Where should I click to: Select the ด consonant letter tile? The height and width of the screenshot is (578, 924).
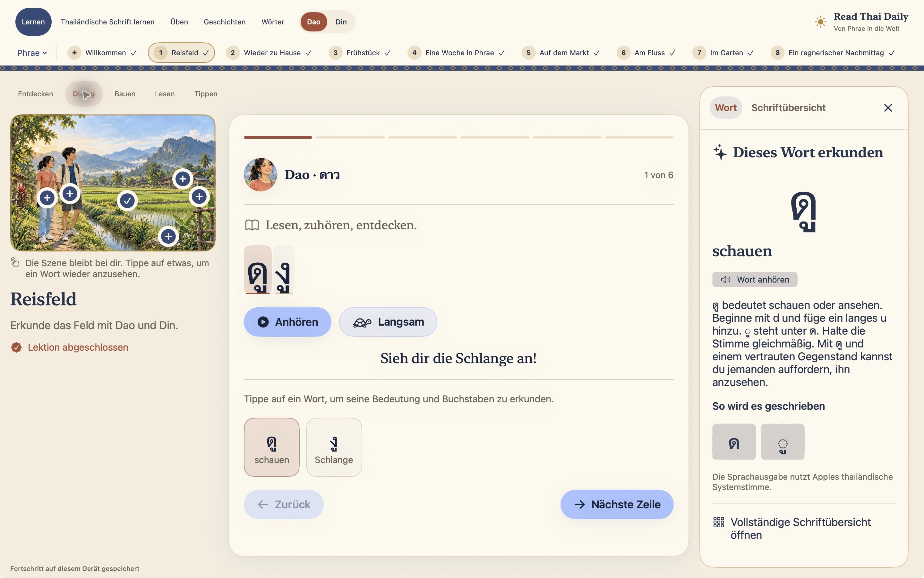click(x=734, y=442)
